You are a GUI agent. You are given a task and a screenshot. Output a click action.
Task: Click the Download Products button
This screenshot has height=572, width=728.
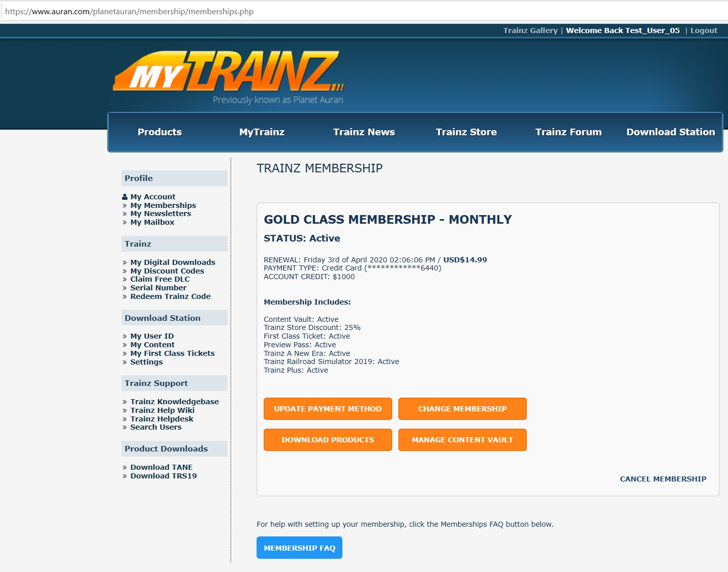(328, 440)
